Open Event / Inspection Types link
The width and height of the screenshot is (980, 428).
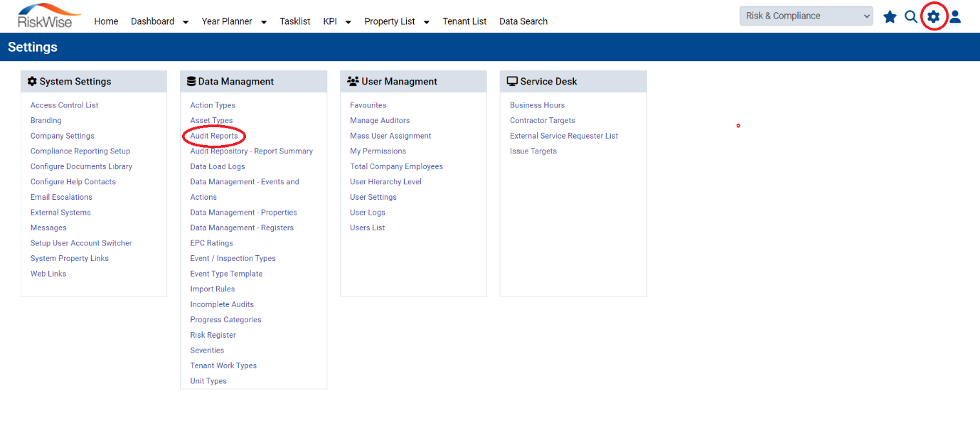[x=233, y=259]
